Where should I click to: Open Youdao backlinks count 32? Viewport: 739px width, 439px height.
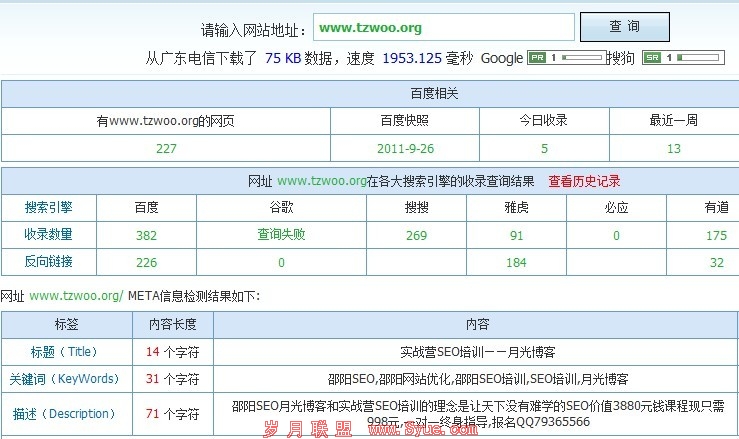tap(716, 262)
